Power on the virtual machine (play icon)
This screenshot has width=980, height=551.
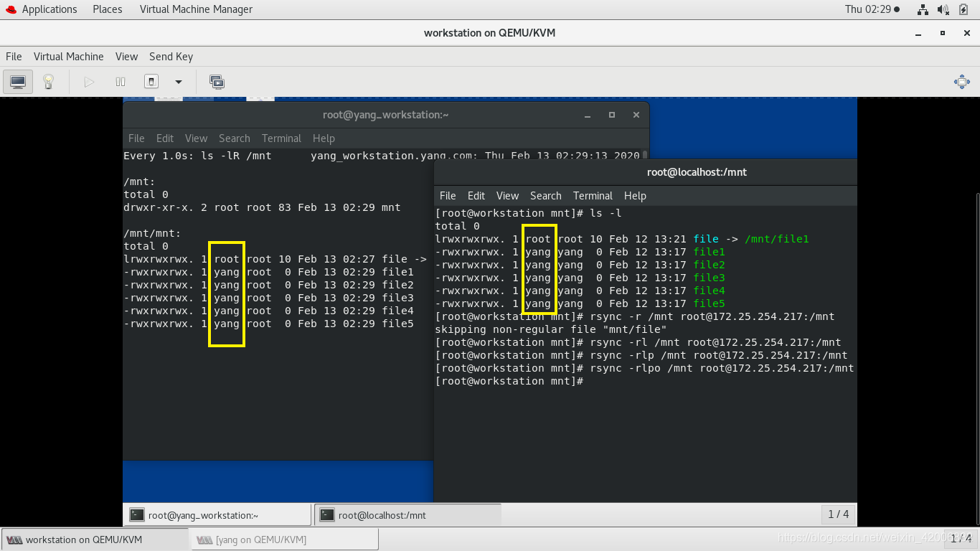coord(89,82)
